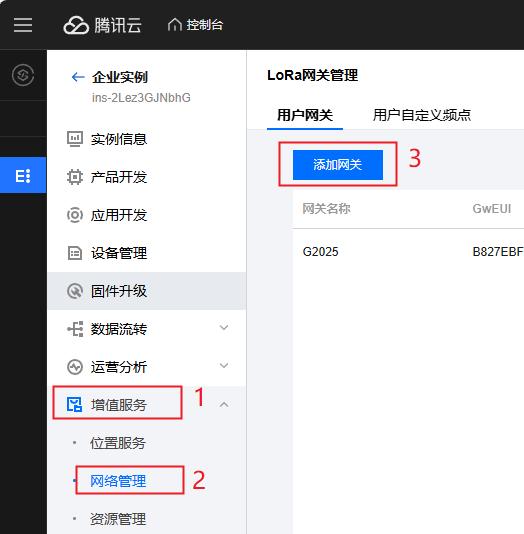Click the LoRa网关管理 page title

313,75
